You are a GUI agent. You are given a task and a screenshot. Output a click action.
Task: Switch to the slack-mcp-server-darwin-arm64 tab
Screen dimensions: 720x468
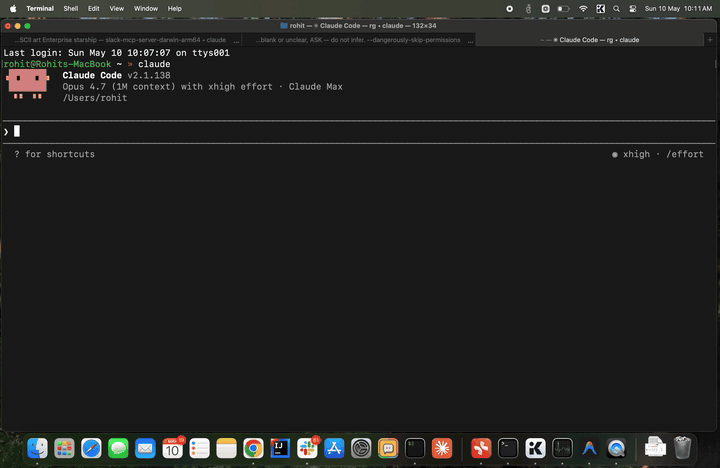pos(120,40)
